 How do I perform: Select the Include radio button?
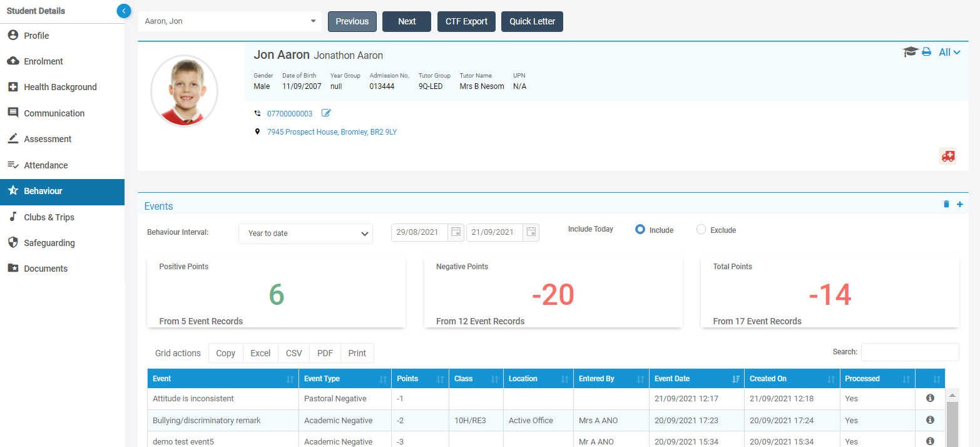[x=640, y=229]
